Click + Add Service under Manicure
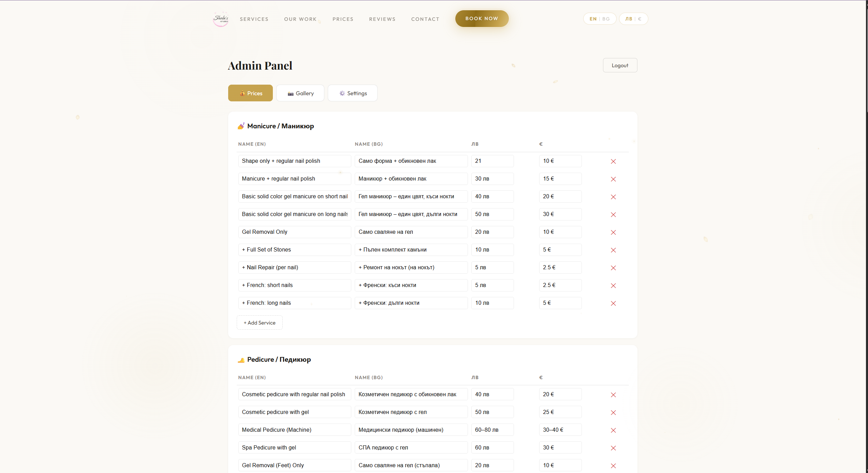The image size is (868, 473). click(260, 322)
